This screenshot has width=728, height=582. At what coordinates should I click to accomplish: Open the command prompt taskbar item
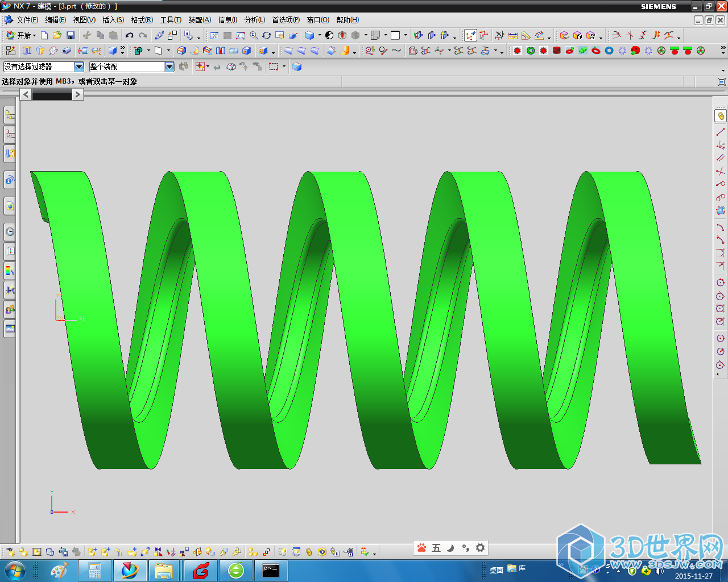(x=271, y=571)
